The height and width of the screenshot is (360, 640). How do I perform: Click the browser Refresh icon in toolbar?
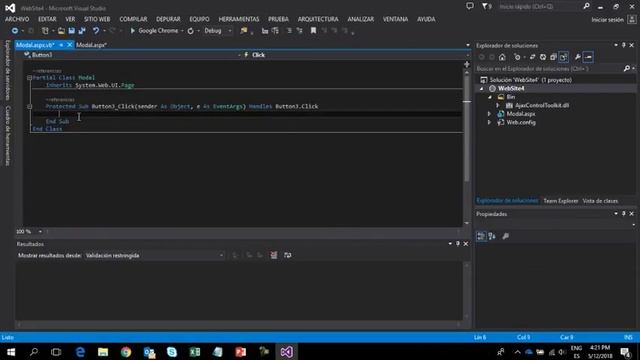(x=191, y=31)
